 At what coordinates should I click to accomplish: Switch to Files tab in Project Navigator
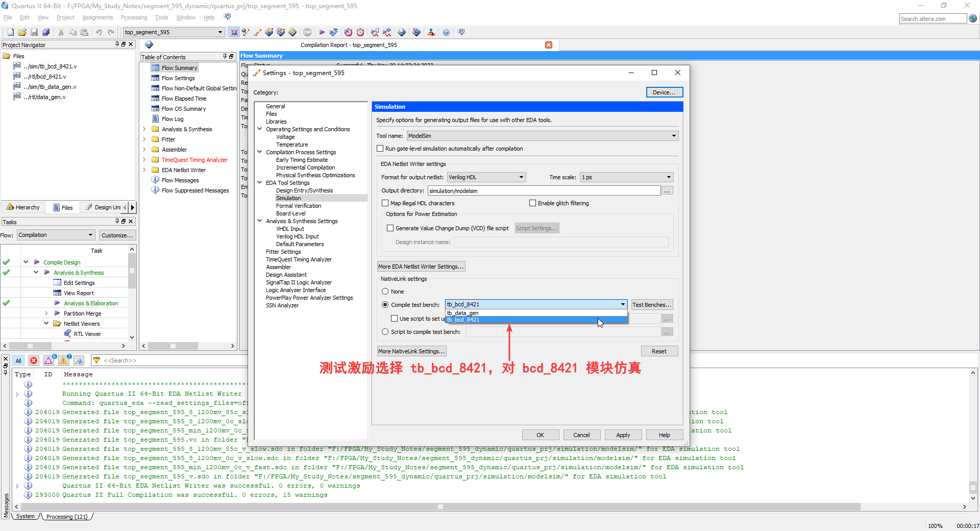(63, 207)
